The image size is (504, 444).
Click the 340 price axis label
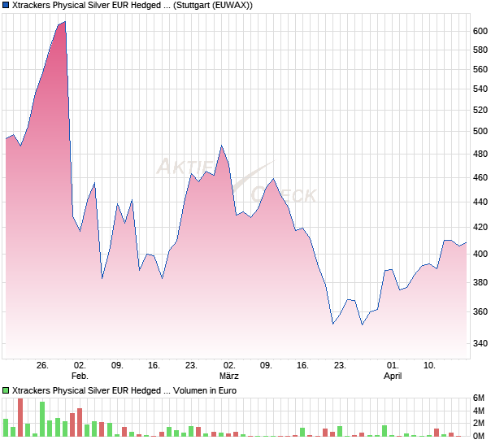[x=480, y=344]
